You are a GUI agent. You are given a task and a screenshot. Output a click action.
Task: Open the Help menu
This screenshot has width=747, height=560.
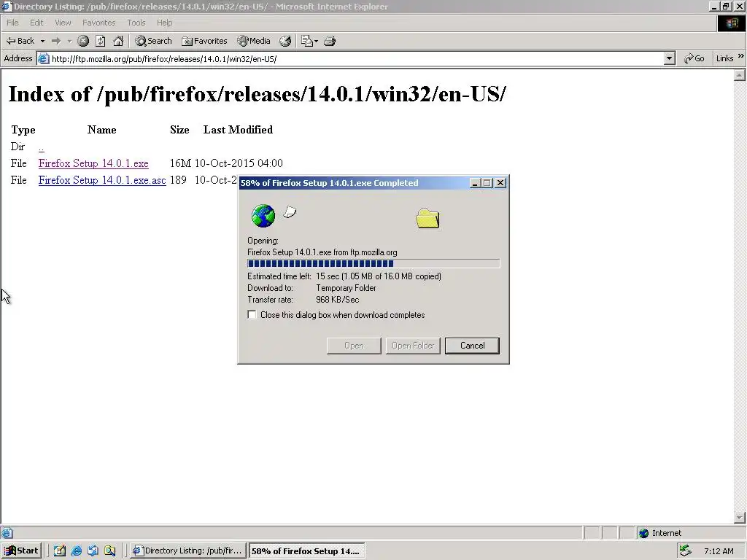click(164, 23)
